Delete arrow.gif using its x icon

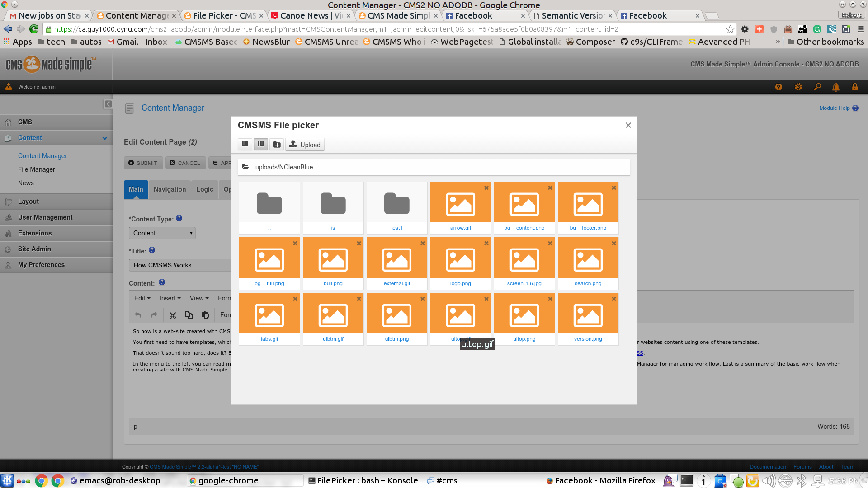(486, 188)
